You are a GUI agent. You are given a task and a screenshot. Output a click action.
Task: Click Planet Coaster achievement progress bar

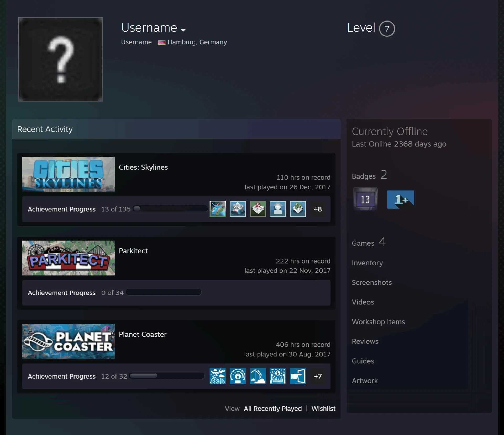(x=167, y=376)
